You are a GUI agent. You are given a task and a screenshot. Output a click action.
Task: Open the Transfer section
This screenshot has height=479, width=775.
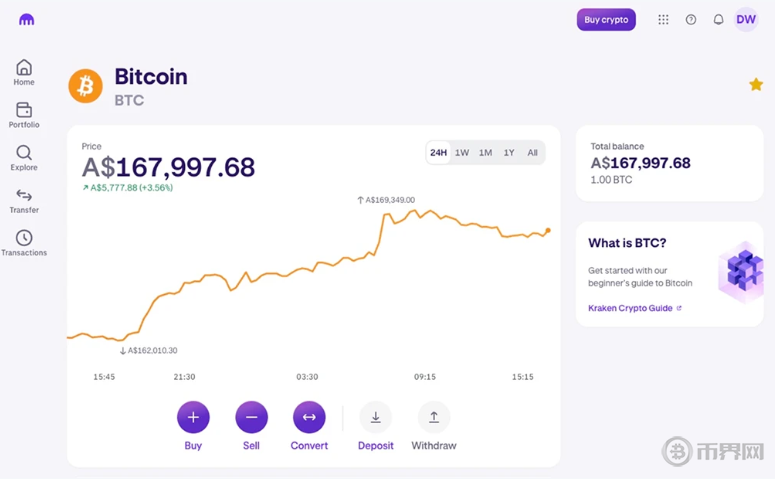pos(24,200)
